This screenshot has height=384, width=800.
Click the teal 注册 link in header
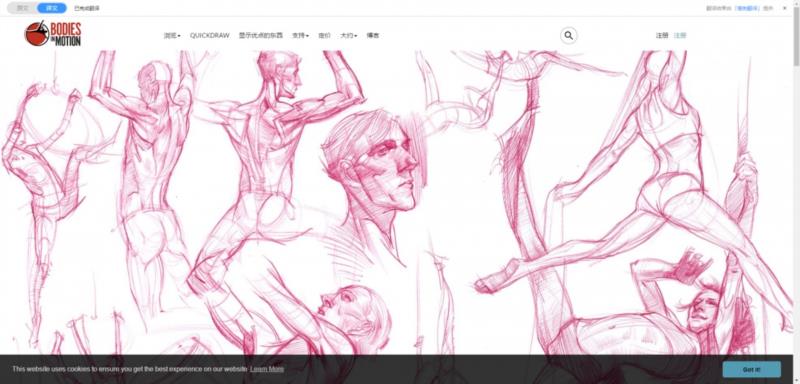[680, 36]
